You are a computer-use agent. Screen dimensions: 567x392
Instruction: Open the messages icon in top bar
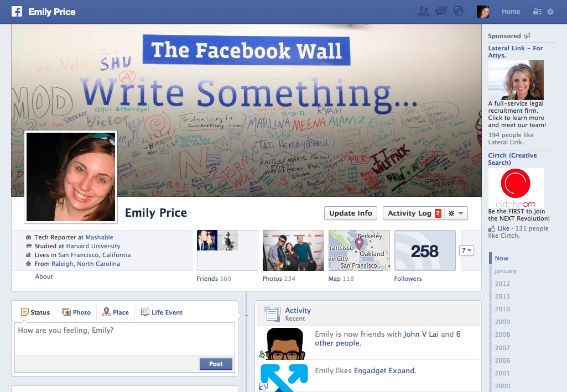click(441, 12)
